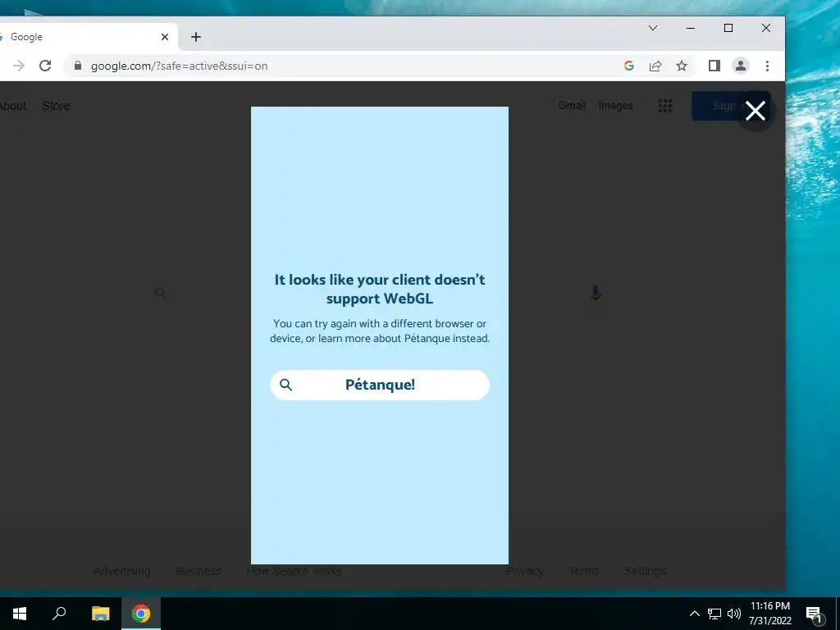Click the dimmed search magnifier icon
The height and width of the screenshot is (630, 840).
tap(160, 293)
